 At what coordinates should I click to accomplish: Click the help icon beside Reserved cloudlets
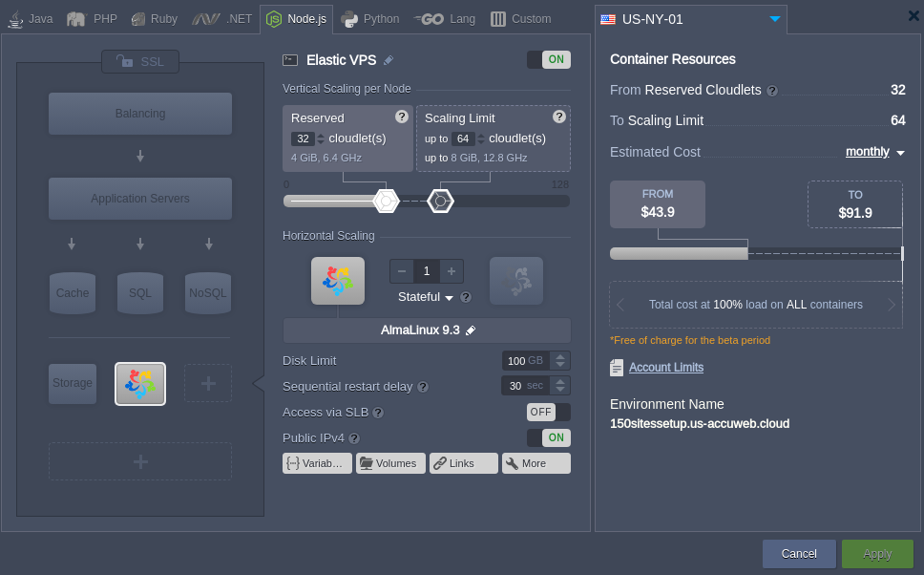[402, 117]
